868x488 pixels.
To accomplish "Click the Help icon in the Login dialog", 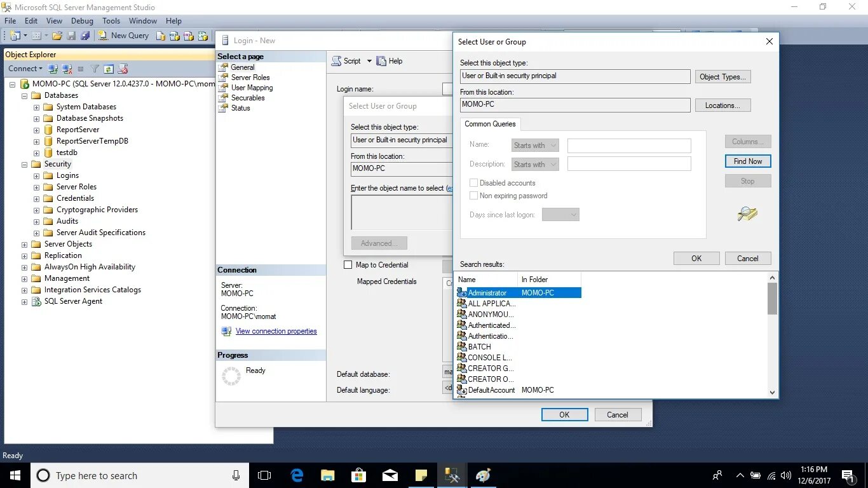I will (x=381, y=61).
